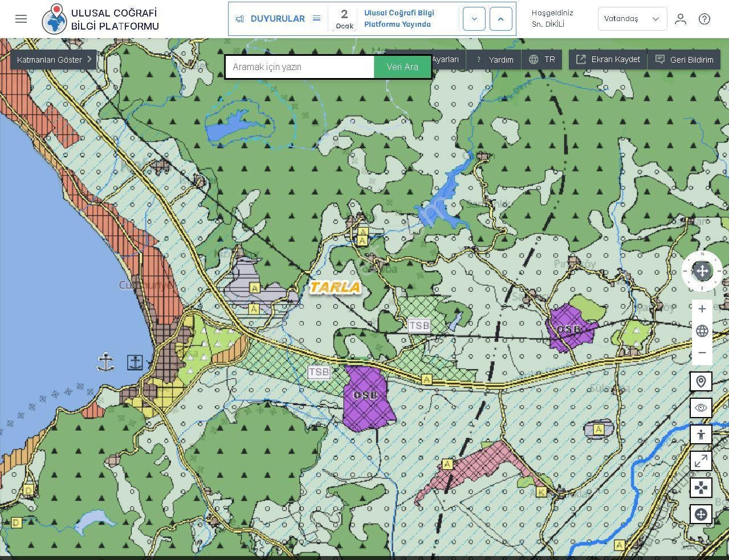Zoom out on the map
Image resolution: width=729 pixels, height=560 pixels.
(702, 353)
